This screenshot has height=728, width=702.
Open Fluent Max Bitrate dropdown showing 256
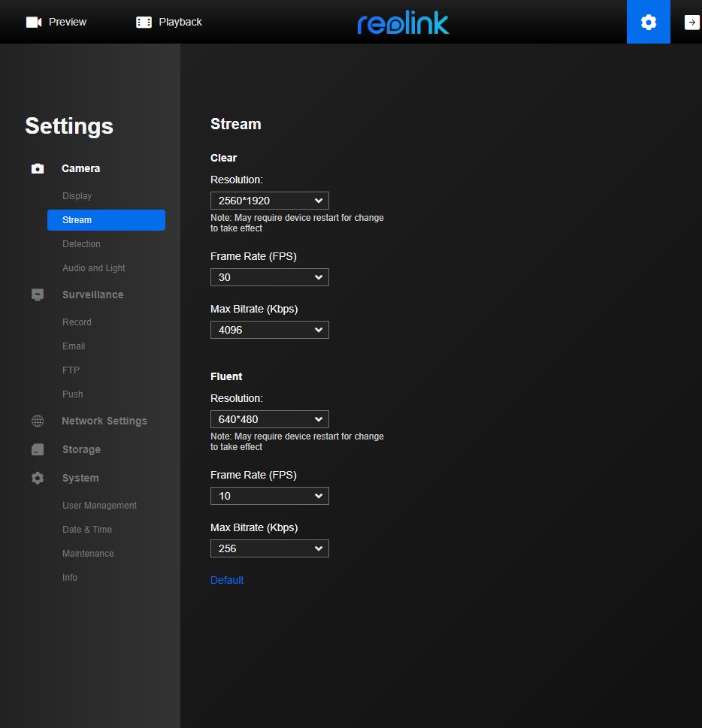click(x=269, y=548)
